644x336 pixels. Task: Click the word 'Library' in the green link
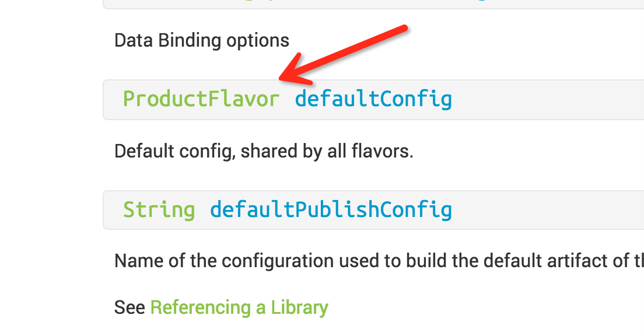299,307
